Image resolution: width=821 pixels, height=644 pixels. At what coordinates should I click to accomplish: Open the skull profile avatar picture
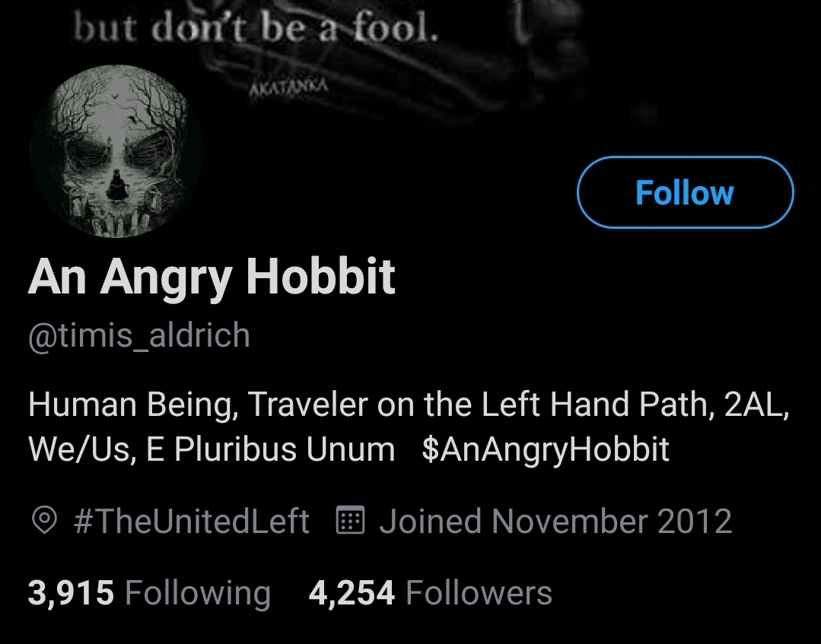pyautogui.click(x=116, y=151)
